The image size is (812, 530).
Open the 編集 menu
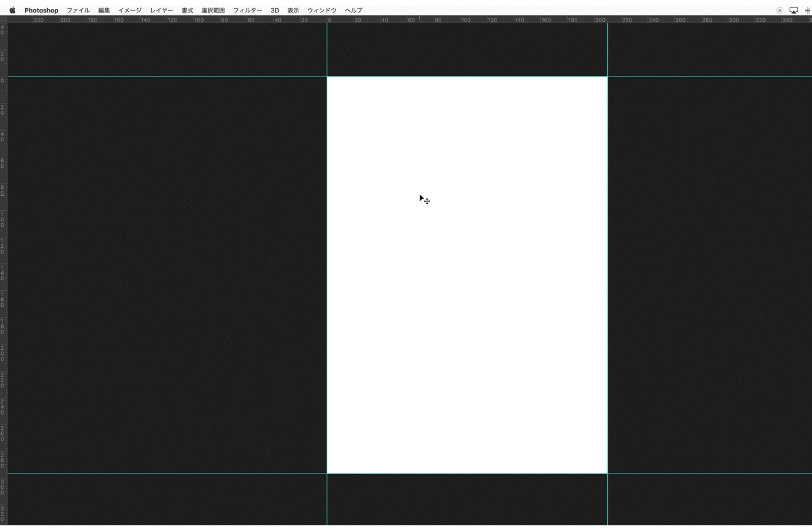(104, 10)
